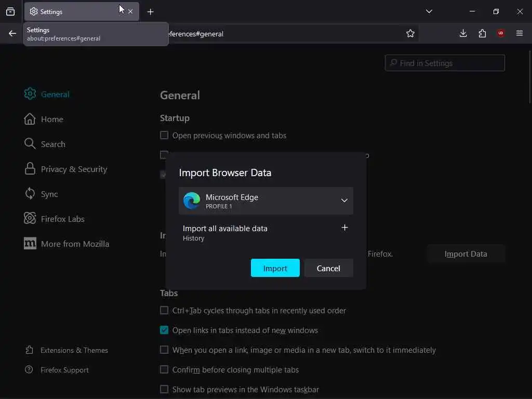The image size is (532, 399).
Task: Open a new tab with the plus button
Action: pos(150,12)
